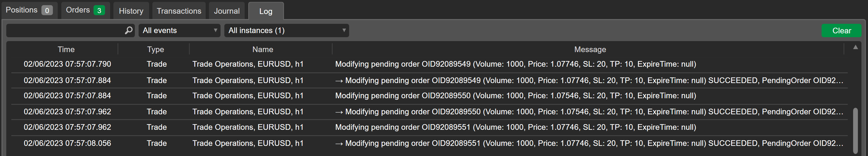The width and height of the screenshot is (868, 156).
Task: Open the History tab
Action: (x=131, y=11)
